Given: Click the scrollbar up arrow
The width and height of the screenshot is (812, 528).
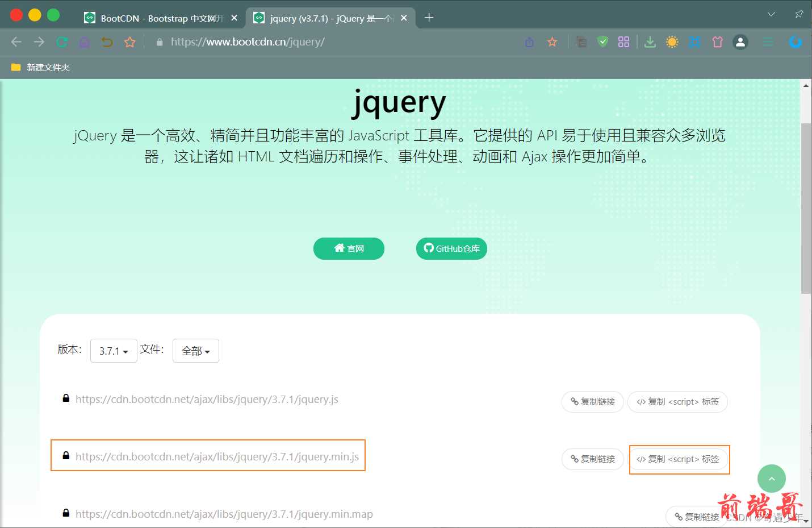Looking at the screenshot, I should pyautogui.click(x=806, y=85).
